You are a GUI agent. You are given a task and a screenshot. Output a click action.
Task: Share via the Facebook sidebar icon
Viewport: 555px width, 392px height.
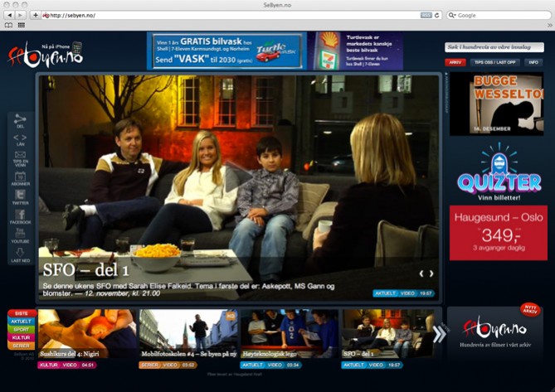(x=20, y=215)
